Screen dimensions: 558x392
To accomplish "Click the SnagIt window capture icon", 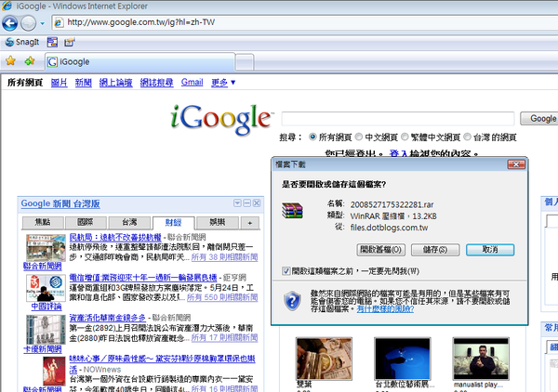I will pyautogui.click(x=52, y=42).
